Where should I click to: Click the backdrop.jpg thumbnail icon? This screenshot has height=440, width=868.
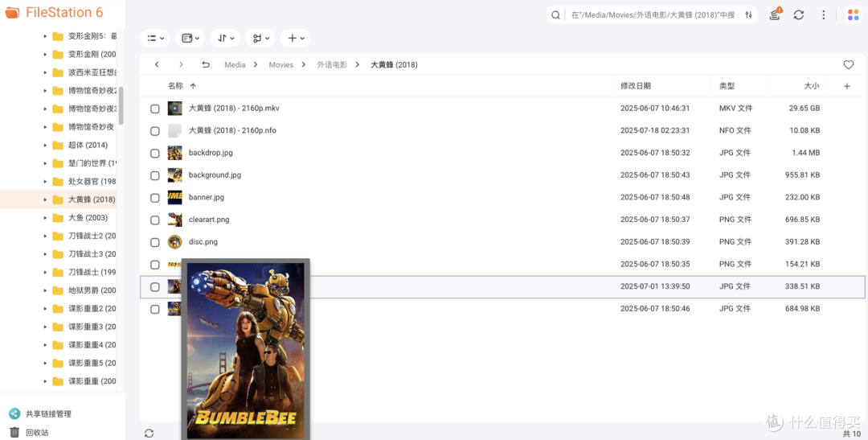(x=175, y=152)
